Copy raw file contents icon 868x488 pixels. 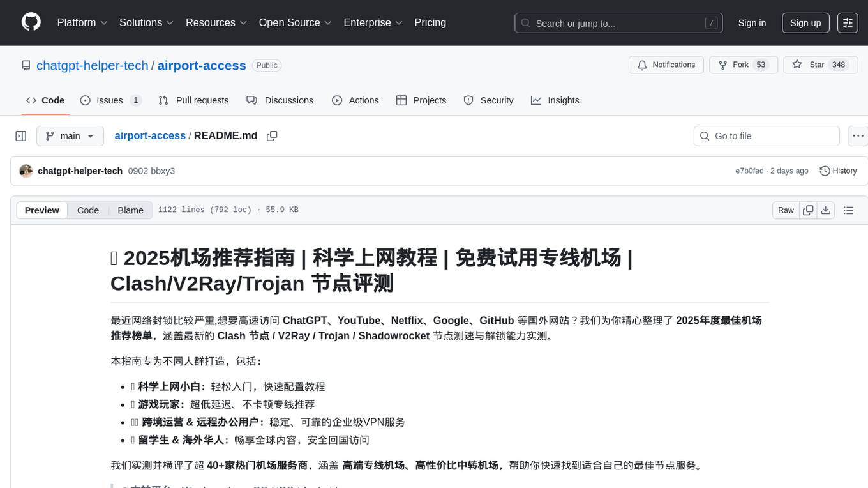pos(808,210)
